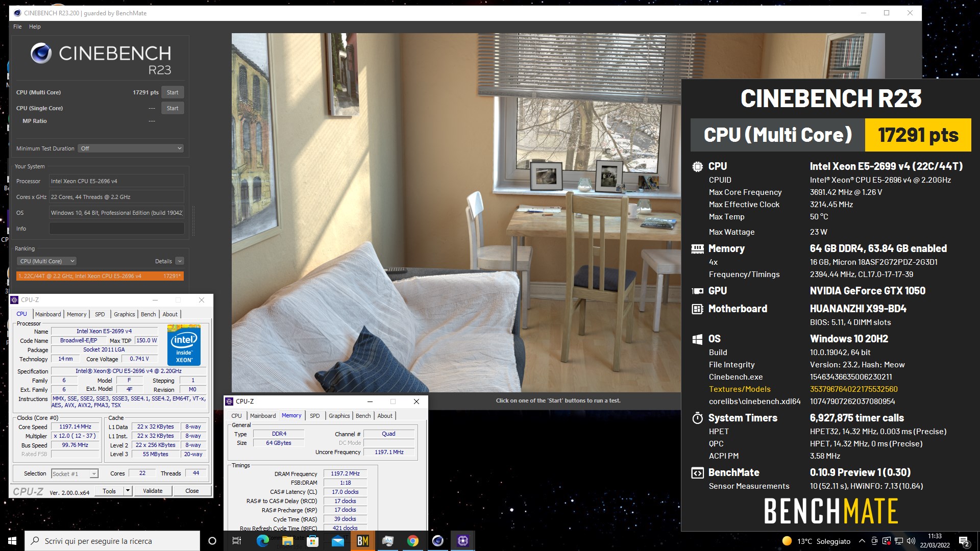Close the front CPU-Z memory window

coord(416,402)
